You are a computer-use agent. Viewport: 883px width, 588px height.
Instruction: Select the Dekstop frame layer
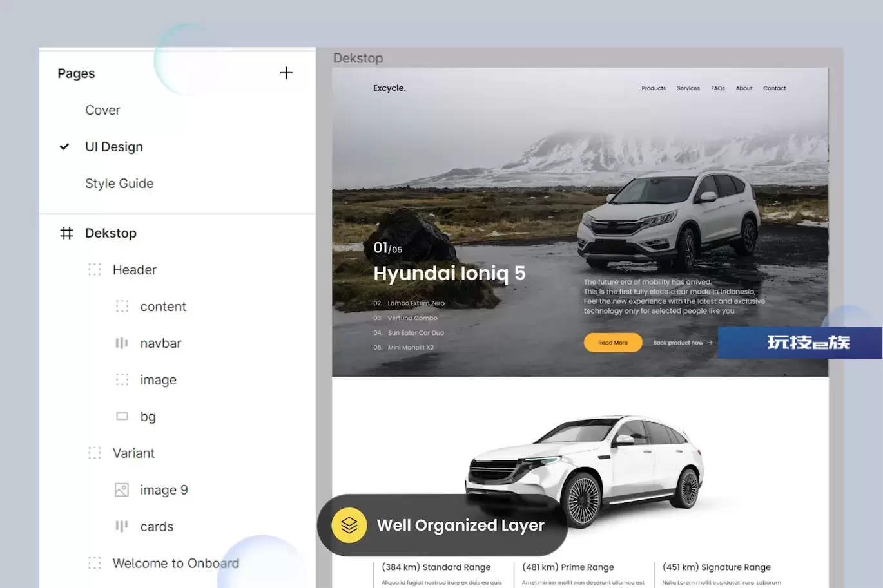pos(111,233)
